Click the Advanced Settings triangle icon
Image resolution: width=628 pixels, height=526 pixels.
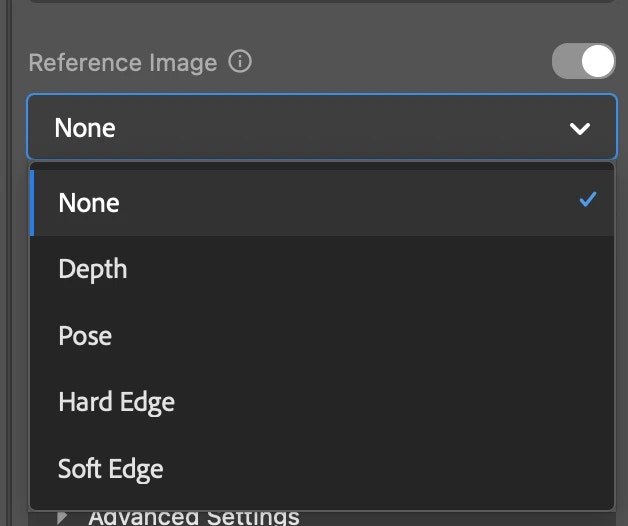(x=63, y=517)
